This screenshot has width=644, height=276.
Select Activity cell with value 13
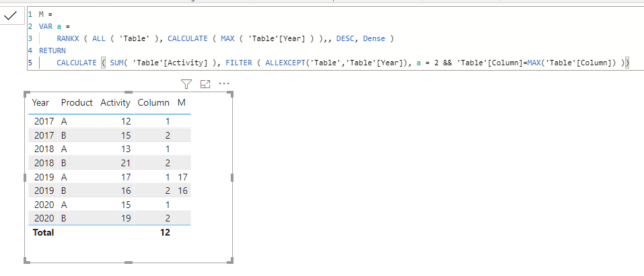point(126,149)
